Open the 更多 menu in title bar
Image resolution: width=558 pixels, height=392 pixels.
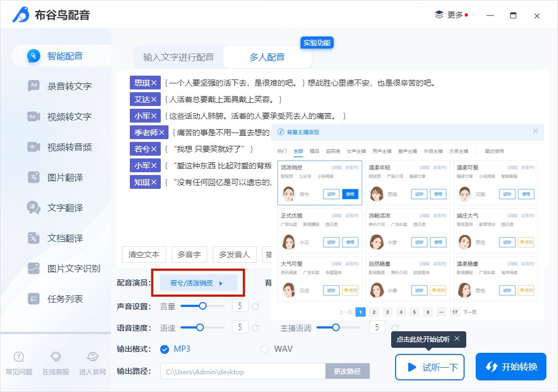[x=451, y=15]
